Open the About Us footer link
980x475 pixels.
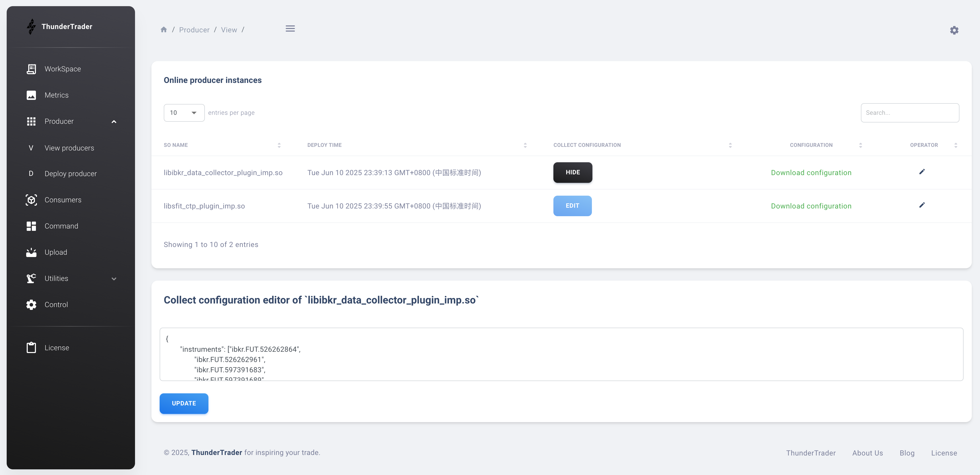click(867, 453)
